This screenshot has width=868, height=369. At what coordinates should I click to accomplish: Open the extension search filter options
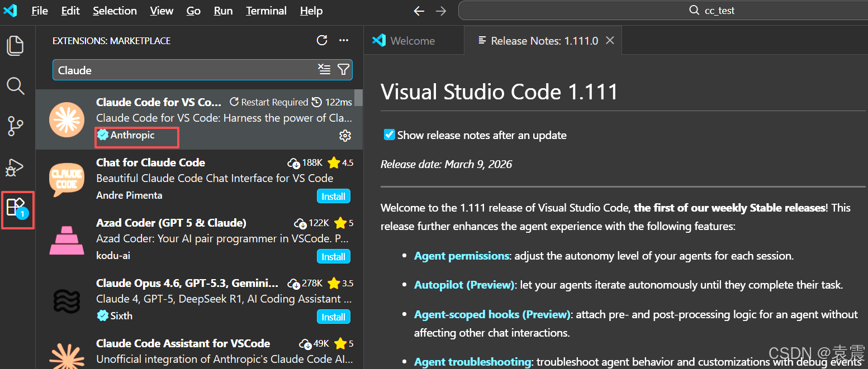coord(343,69)
